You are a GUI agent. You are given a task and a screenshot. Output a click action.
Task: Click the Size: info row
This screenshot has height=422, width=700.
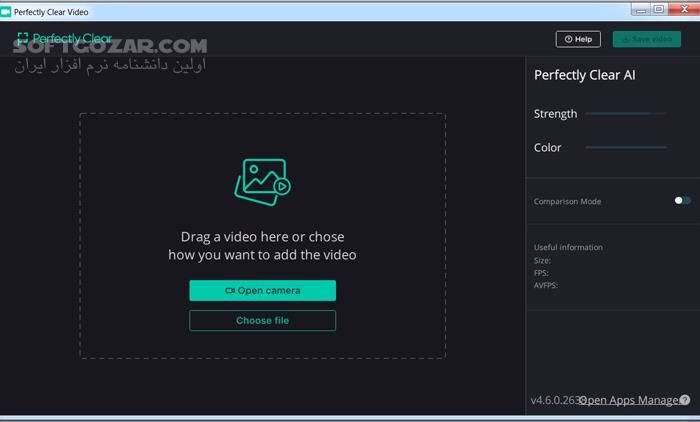pyautogui.click(x=542, y=260)
